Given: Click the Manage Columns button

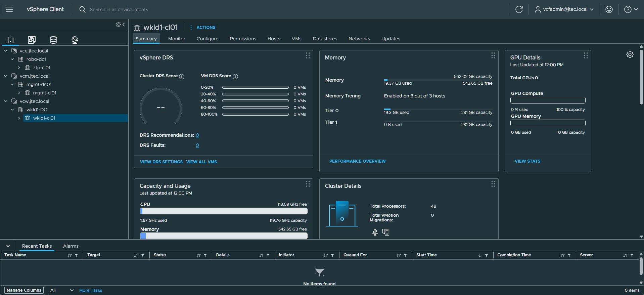Looking at the screenshot, I should (x=24, y=290).
